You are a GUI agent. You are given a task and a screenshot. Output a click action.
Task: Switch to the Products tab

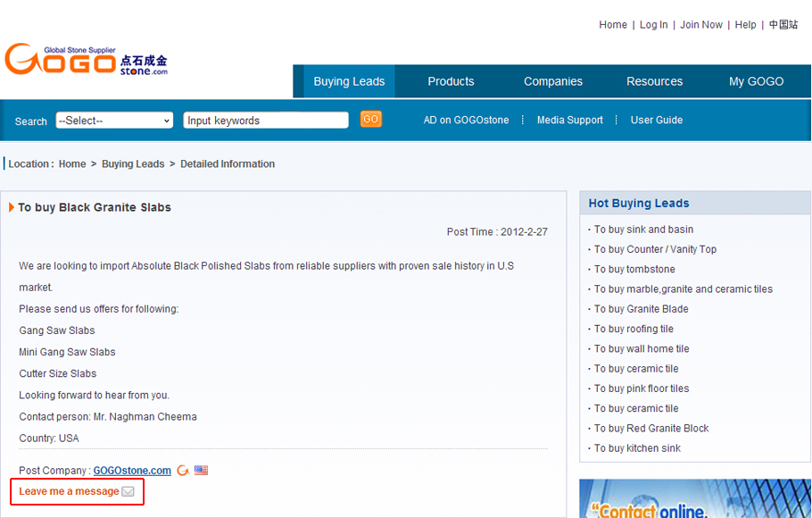tap(451, 81)
